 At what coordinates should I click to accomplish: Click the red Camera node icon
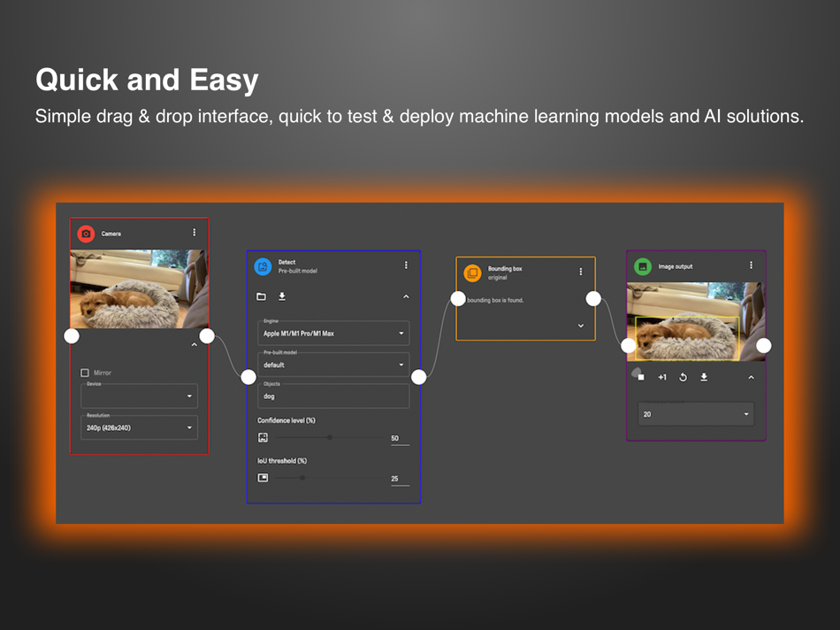86,234
